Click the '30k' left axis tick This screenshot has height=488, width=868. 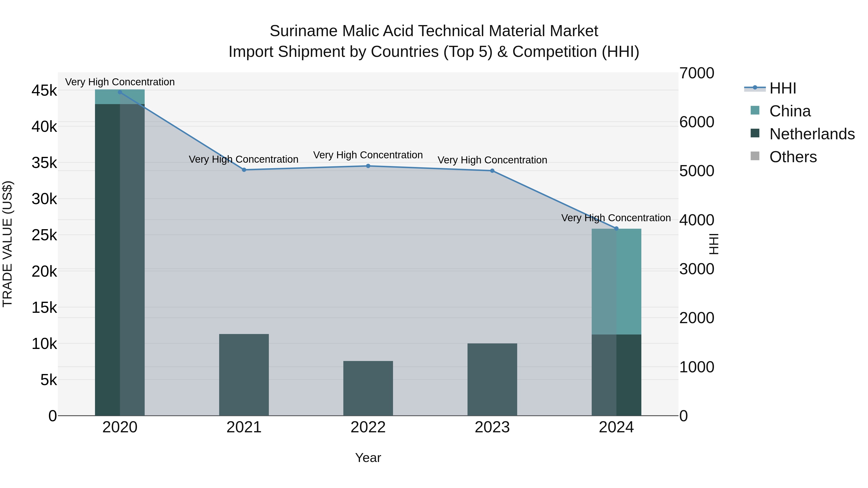(44, 199)
